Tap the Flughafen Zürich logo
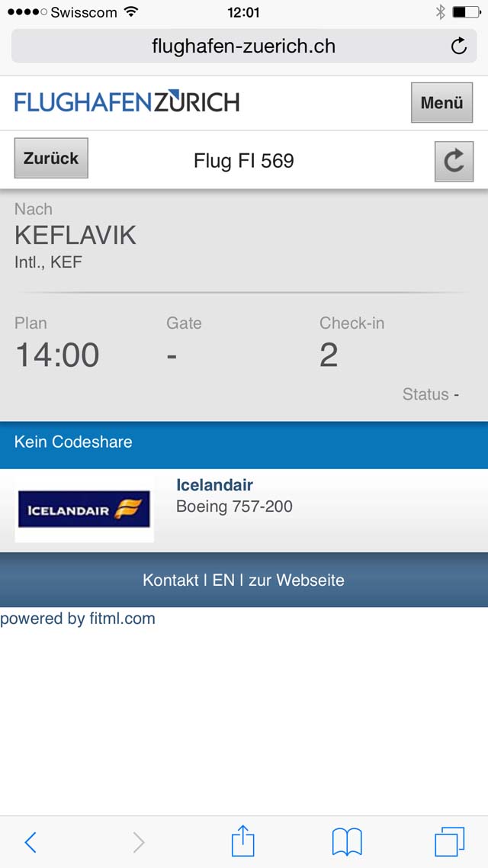This screenshot has height=868, width=488. coord(127,101)
